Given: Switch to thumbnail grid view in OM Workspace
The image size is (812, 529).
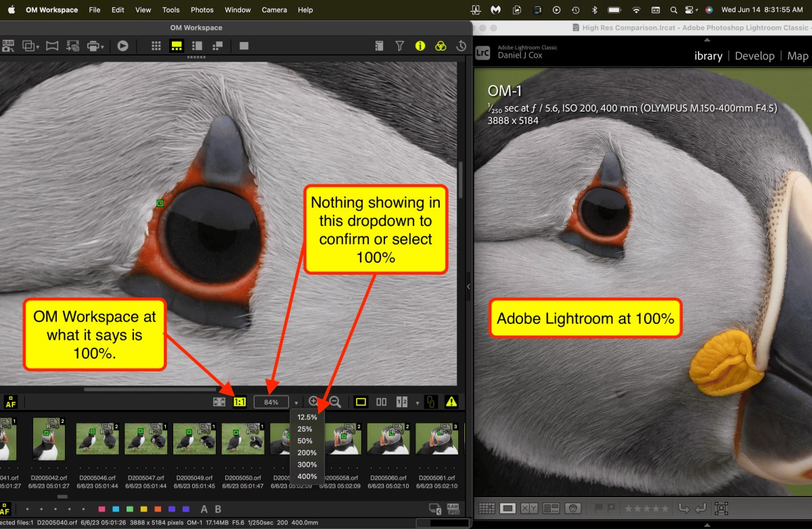Looking at the screenshot, I should coord(156,46).
